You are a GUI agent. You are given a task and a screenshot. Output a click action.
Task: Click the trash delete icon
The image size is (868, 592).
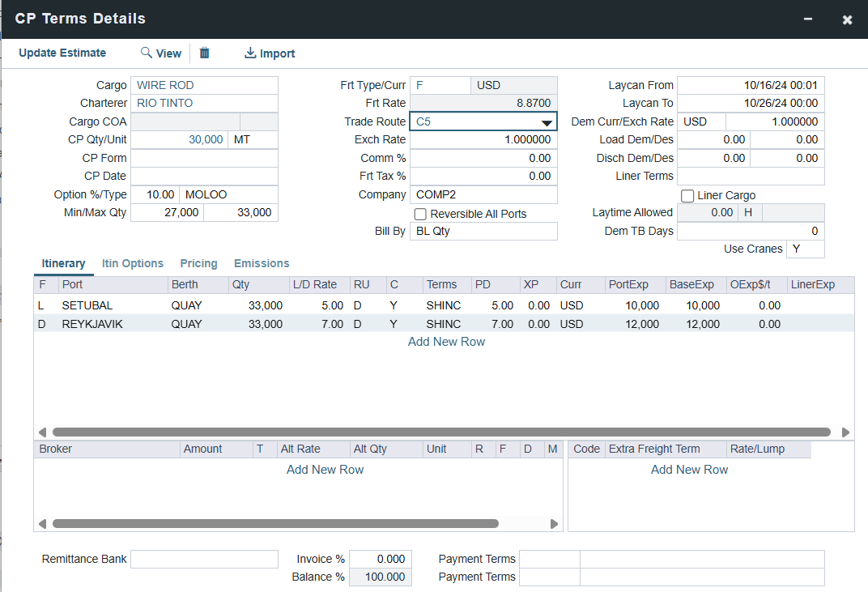[x=205, y=53]
